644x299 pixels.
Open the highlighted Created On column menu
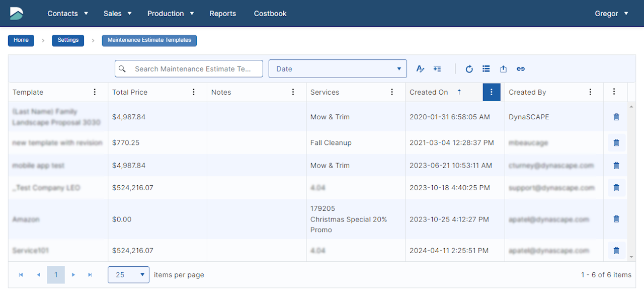[492, 92]
